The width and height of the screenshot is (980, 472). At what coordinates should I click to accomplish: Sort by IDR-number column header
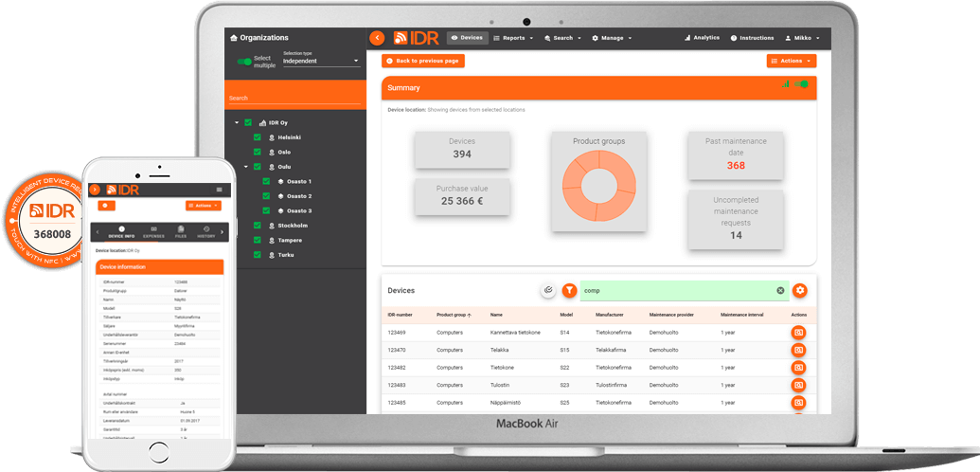click(400, 315)
